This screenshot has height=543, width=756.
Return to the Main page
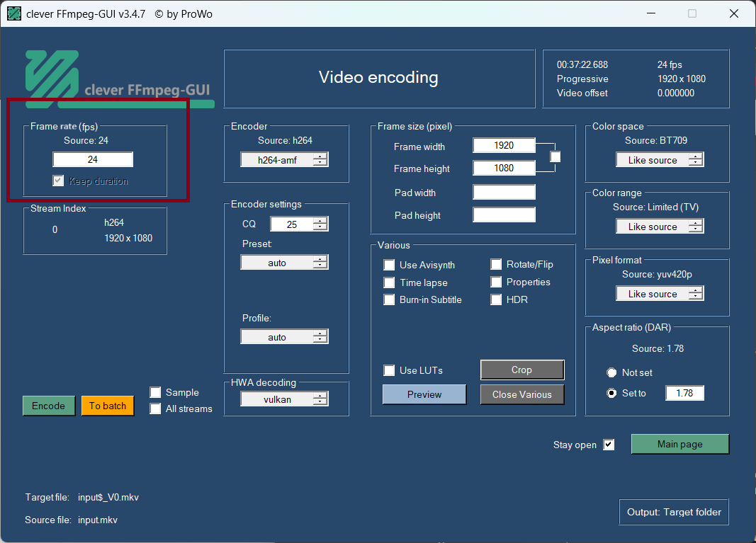[679, 444]
